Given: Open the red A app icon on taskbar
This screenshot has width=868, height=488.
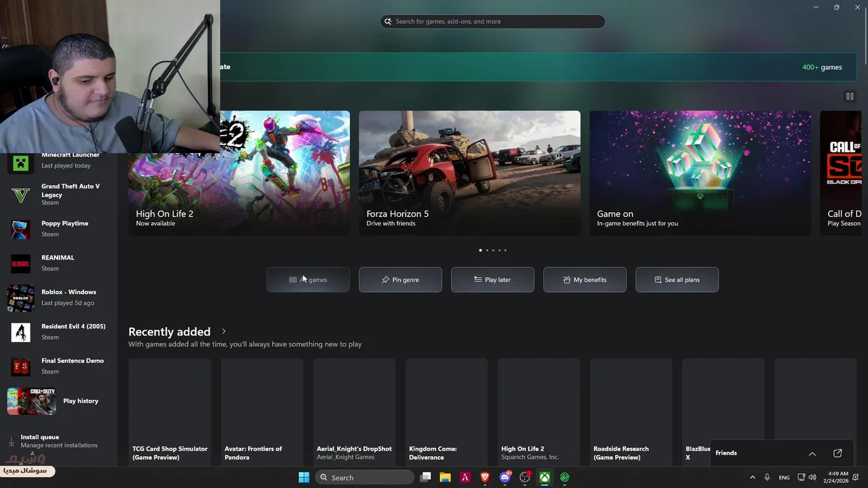Looking at the screenshot, I should [x=465, y=477].
